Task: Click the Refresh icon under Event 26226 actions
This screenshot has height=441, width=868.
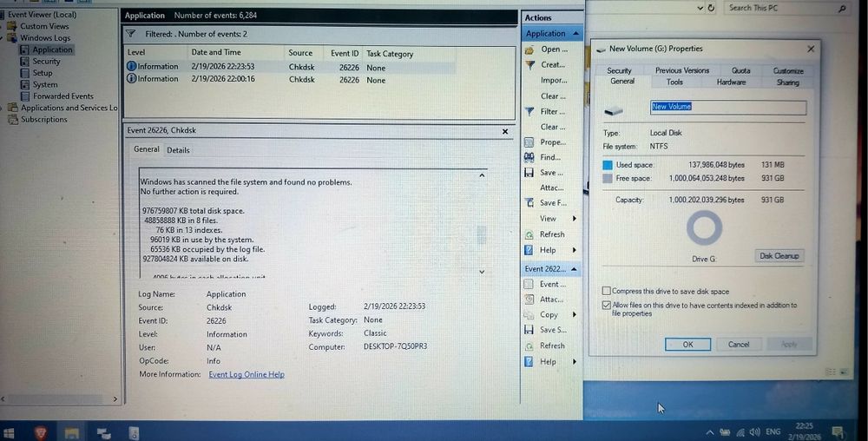Action: pyautogui.click(x=529, y=346)
